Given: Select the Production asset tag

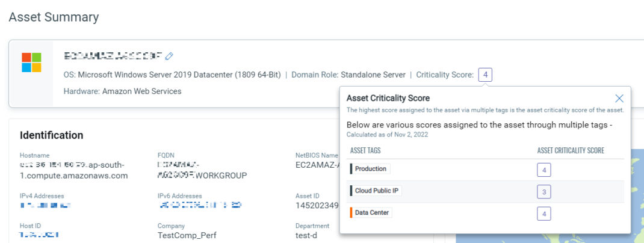Looking at the screenshot, I should tap(371, 169).
